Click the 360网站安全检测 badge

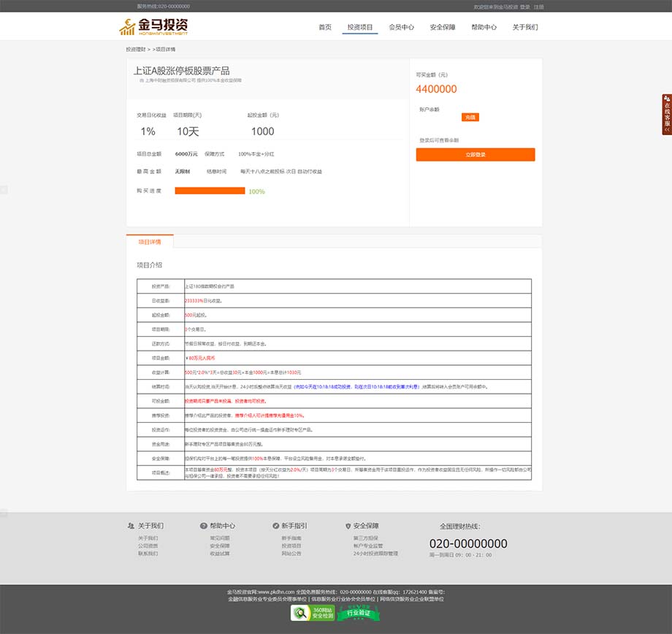point(313,613)
